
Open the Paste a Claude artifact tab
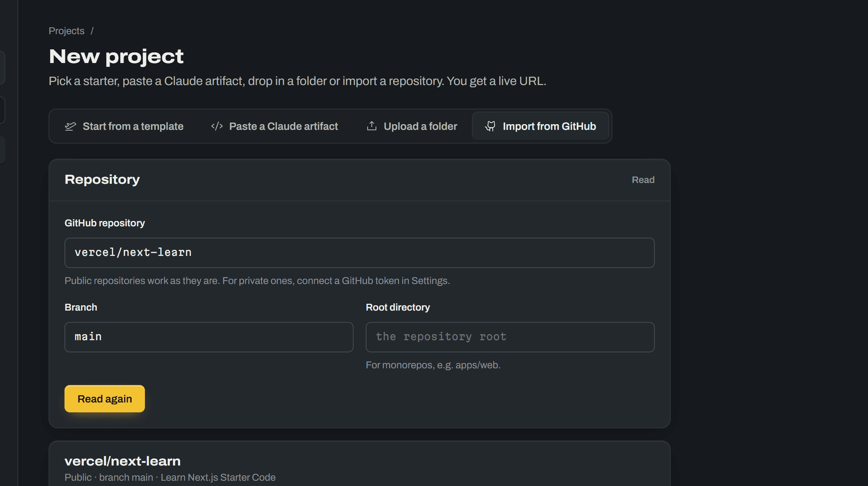275,126
